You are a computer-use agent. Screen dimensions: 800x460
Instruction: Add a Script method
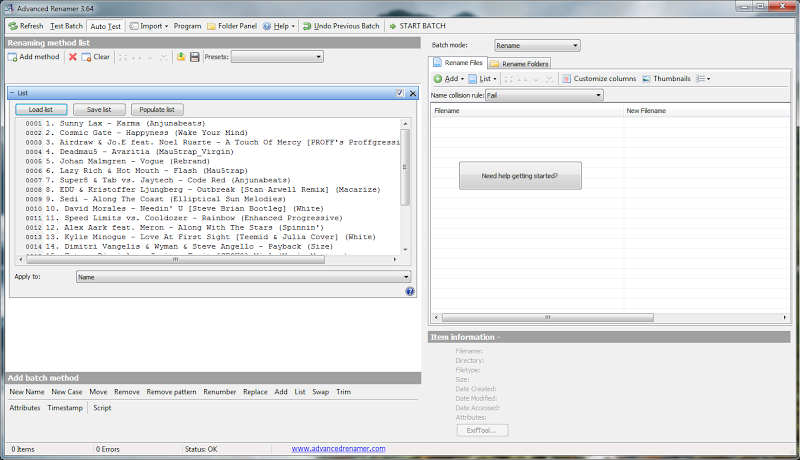[x=102, y=407]
